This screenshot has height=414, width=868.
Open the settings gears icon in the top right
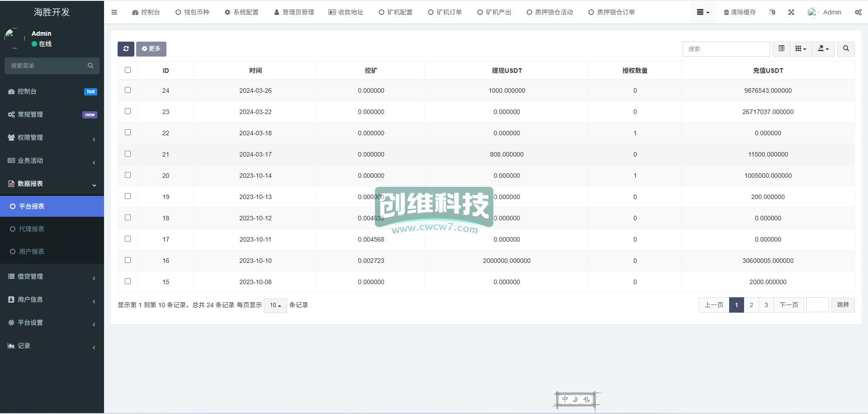[x=858, y=12]
